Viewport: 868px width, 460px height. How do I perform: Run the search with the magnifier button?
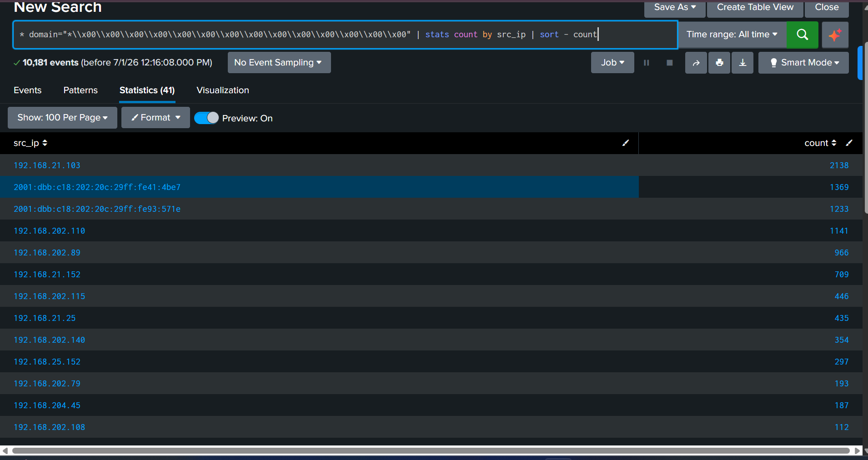coord(803,35)
